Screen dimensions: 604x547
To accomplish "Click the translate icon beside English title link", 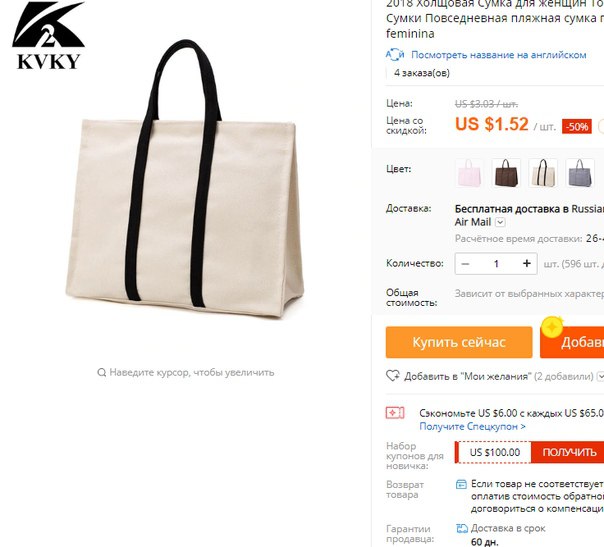I will tap(395, 55).
